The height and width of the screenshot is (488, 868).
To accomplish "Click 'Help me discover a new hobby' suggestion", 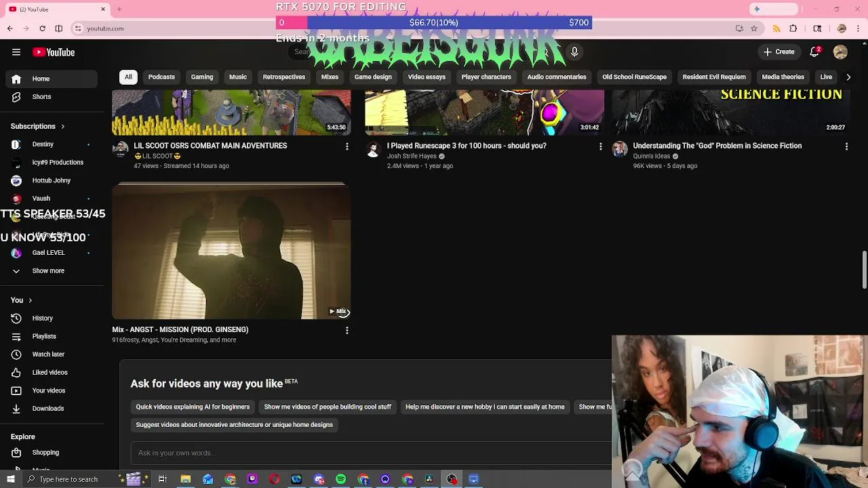I will (x=485, y=407).
